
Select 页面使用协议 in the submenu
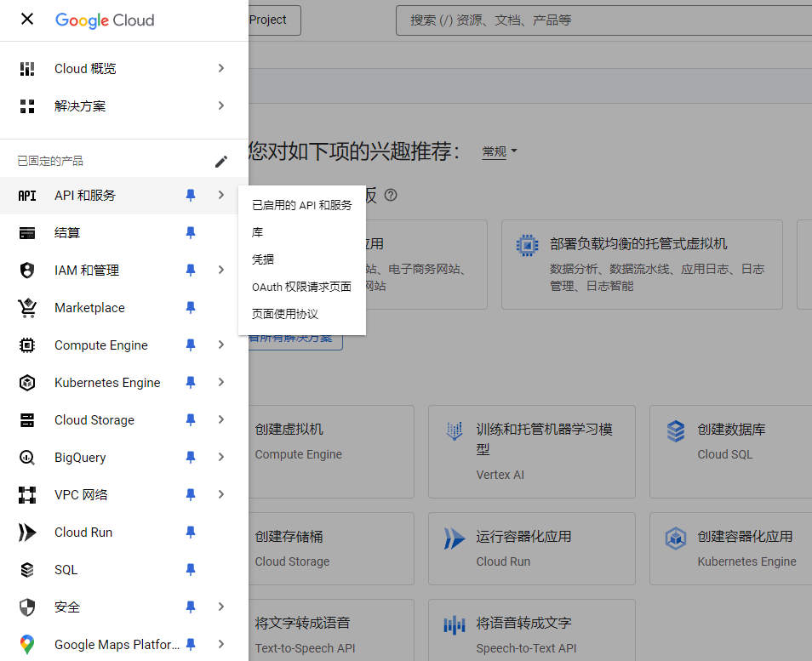tap(302, 314)
